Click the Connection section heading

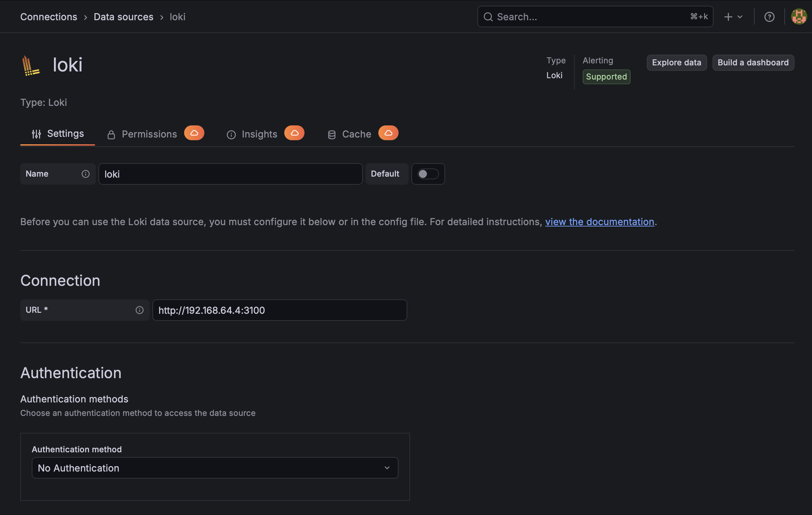click(60, 280)
